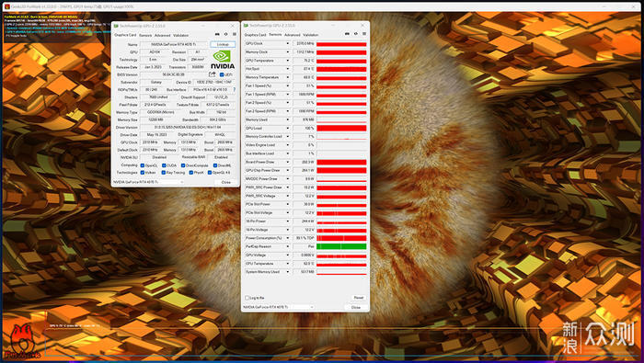Screen dimensions: 644x363
Task: Open the GPU Load sensor dropdown arrow
Action: tap(287, 128)
